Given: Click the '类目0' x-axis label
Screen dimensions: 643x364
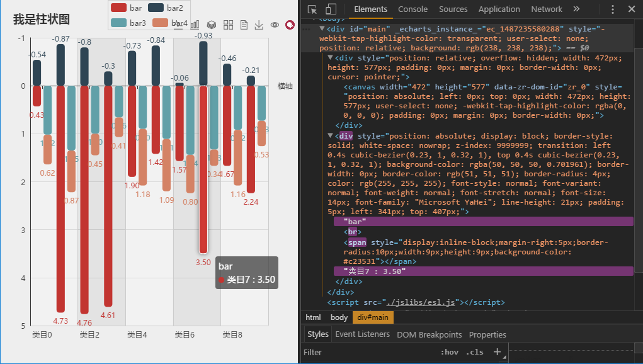Looking at the screenshot, I should (x=42, y=335).
